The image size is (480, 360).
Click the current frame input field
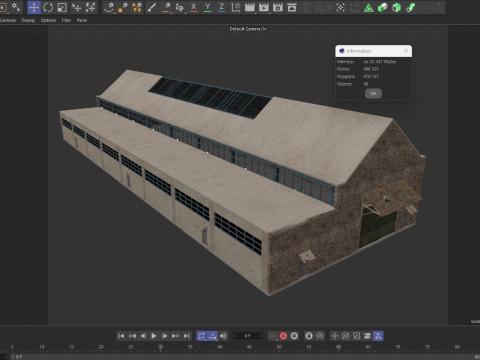tap(247, 336)
